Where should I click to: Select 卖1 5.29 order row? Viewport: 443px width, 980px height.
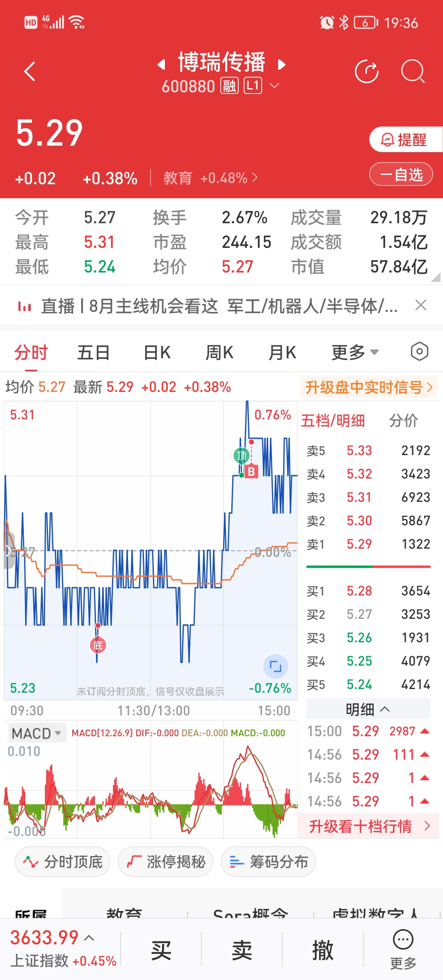368,544
